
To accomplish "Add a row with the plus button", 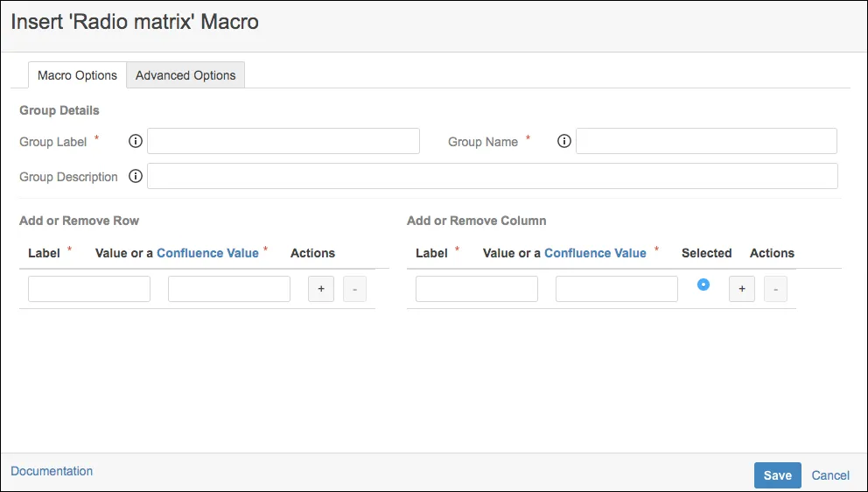I will [x=321, y=289].
